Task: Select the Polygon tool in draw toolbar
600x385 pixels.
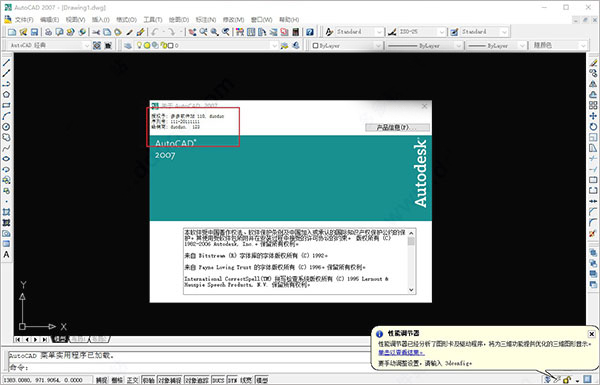Action: [7, 95]
